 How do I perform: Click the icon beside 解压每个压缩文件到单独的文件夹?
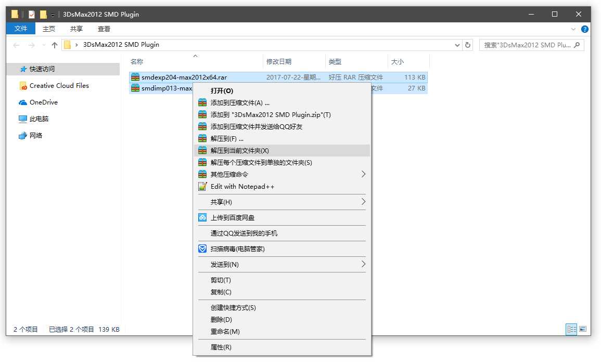pyautogui.click(x=202, y=162)
